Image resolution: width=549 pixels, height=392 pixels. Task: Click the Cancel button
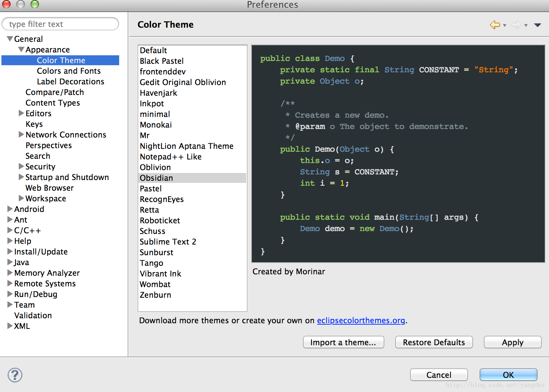coord(439,375)
